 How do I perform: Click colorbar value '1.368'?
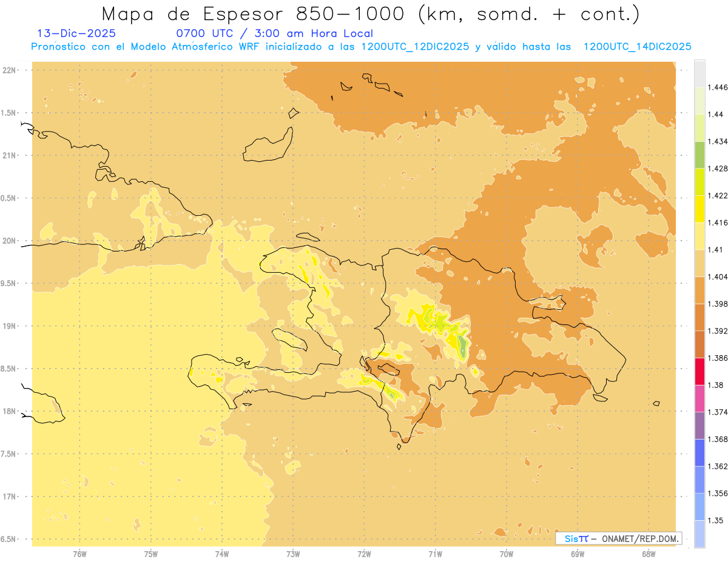click(716, 440)
